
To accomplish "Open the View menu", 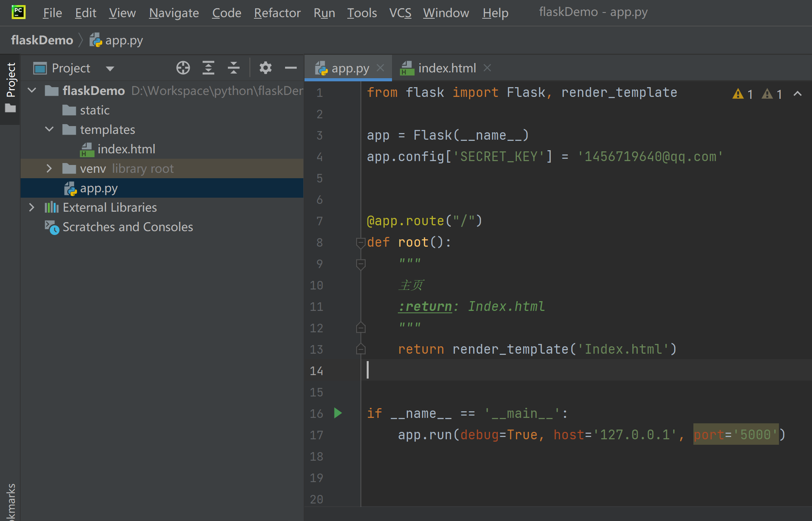I will point(122,13).
